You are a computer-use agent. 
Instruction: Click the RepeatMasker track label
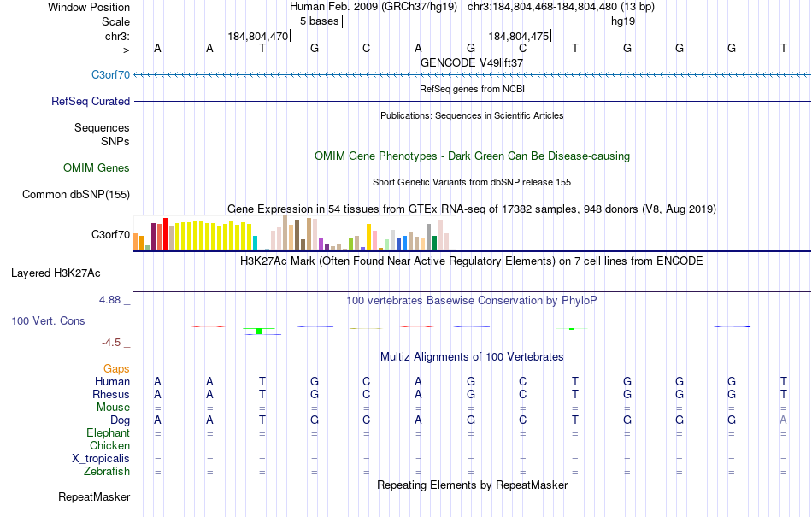(94, 496)
